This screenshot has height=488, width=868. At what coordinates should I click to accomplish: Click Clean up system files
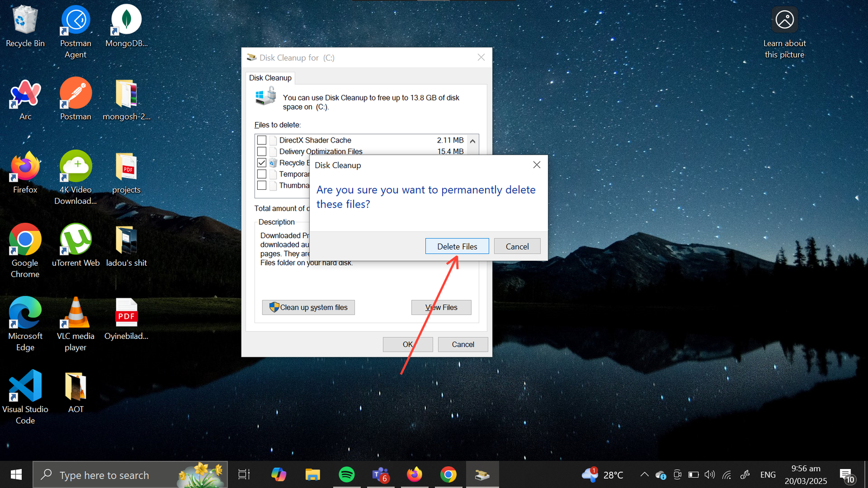pos(308,307)
